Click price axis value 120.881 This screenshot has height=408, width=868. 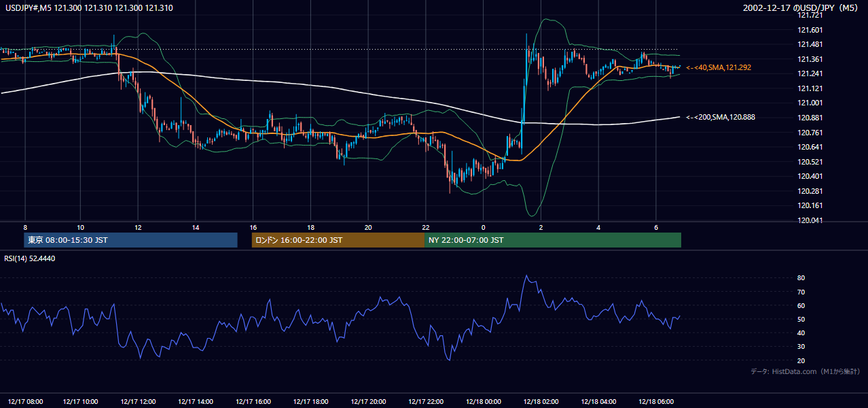(810, 118)
